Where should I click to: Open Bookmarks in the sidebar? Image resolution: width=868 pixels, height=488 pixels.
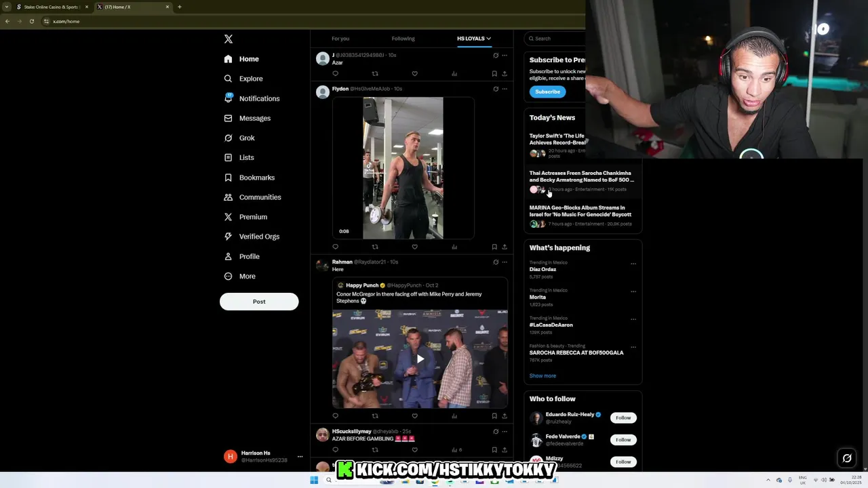click(249, 178)
